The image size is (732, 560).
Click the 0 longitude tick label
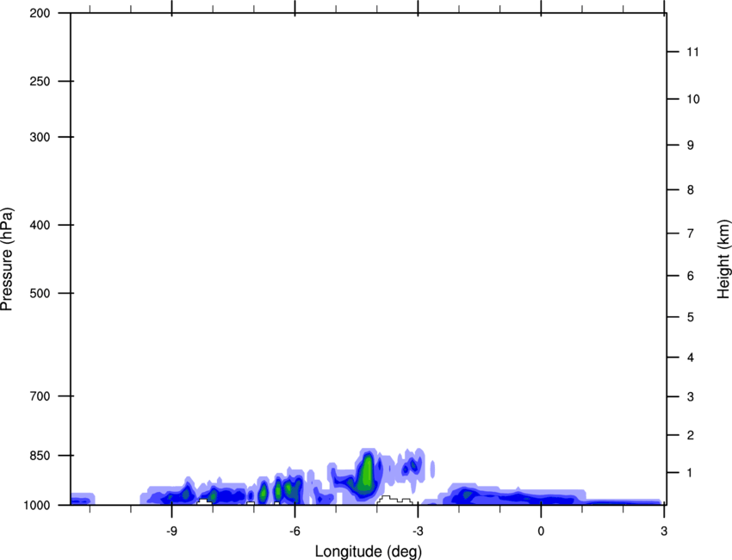coord(541,531)
